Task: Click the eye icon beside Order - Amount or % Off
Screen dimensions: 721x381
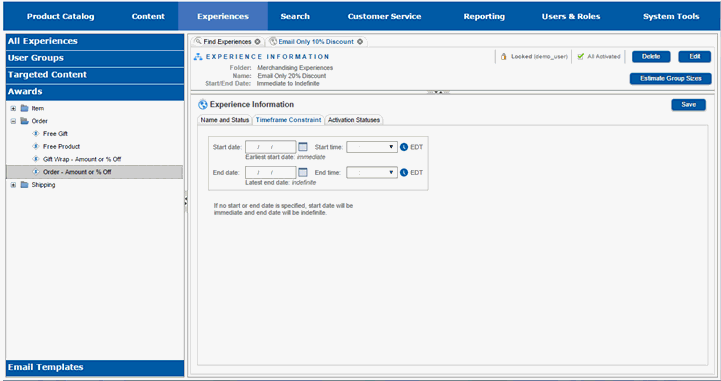Action: coord(36,172)
